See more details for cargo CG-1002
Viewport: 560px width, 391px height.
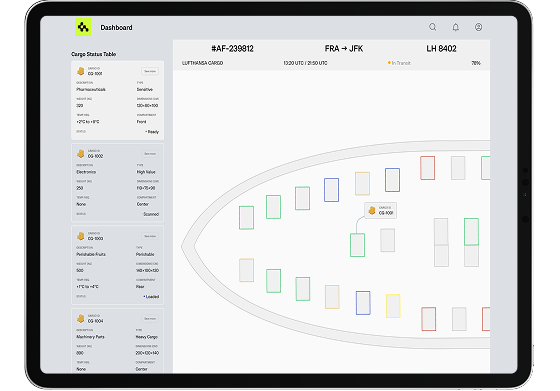[x=150, y=154]
